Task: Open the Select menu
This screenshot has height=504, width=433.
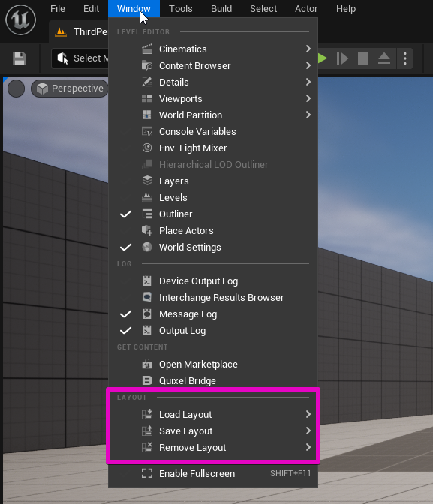Action: [x=263, y=9]
